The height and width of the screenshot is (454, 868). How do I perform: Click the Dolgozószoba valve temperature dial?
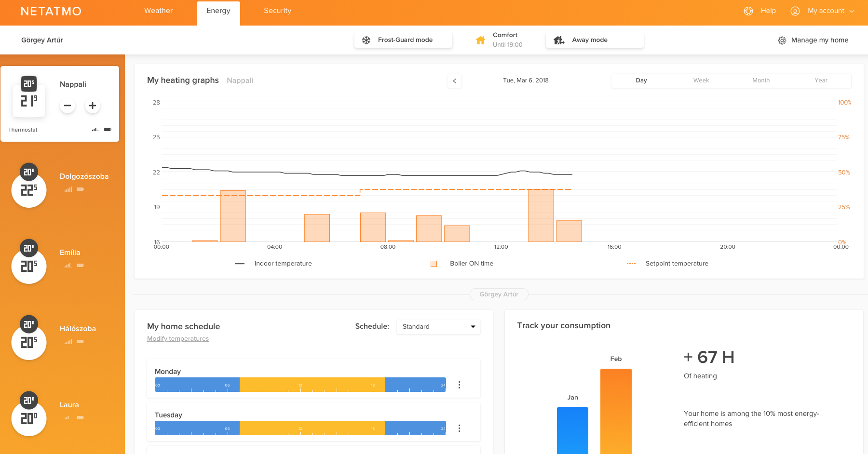(x=29, y=186)
